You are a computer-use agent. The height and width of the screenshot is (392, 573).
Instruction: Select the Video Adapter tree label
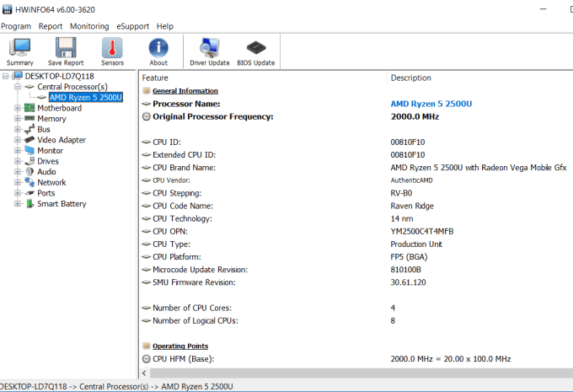[62, 140]
